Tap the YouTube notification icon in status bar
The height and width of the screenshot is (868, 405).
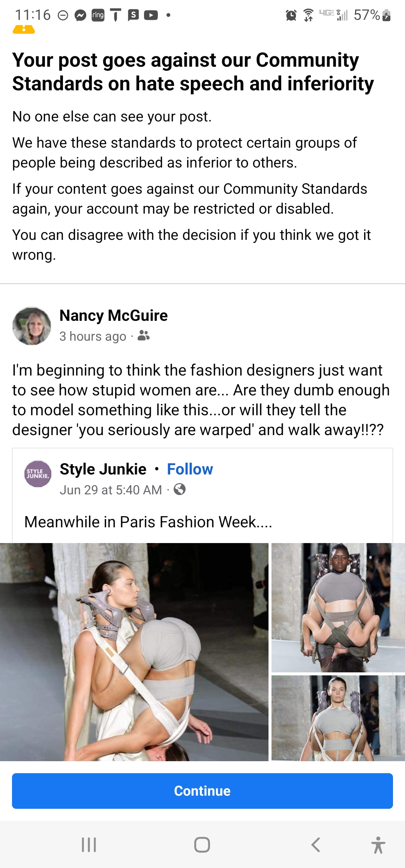tap(151, 15)
